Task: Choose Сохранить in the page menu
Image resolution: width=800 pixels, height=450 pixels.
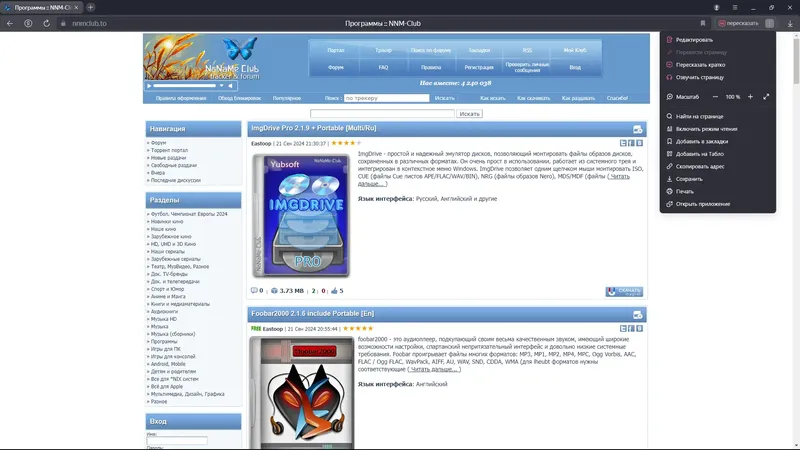Action: tap(717, 179)
